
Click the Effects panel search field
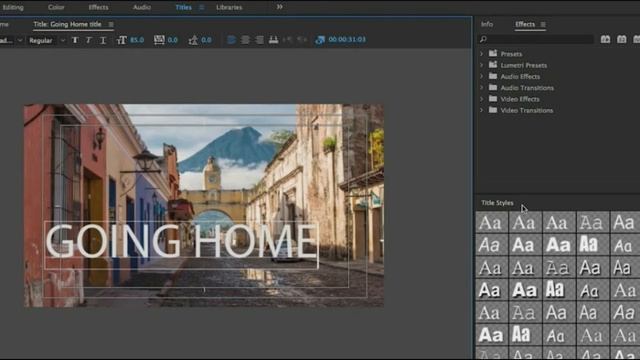tap(535, 39)
